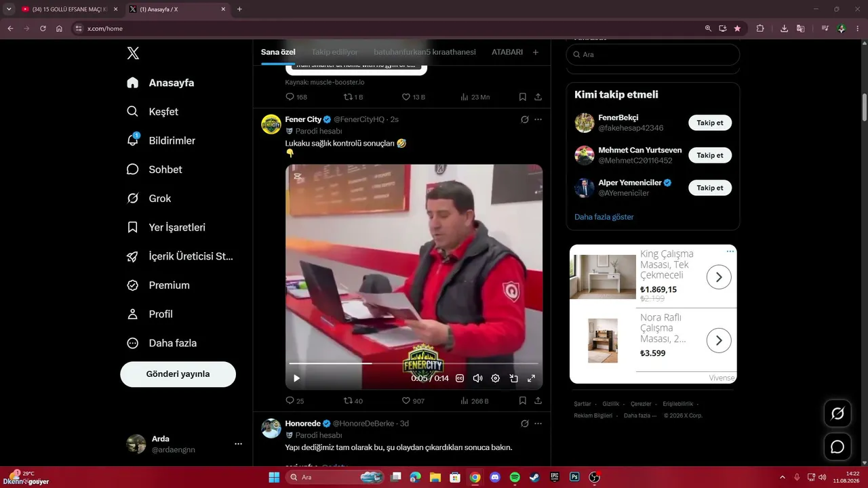Reply to the post with 168 replies
This screenshot has height=488, width=868.
click(x=296, y=97)
